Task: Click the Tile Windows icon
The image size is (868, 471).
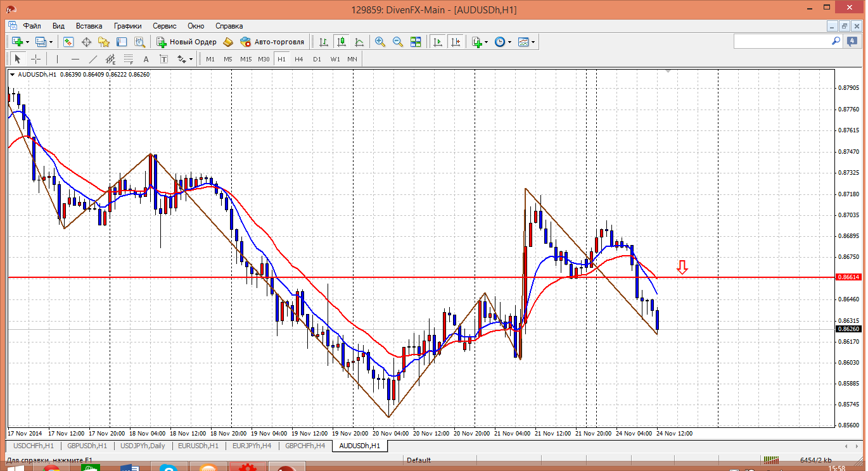Action: tap(416, 42)
